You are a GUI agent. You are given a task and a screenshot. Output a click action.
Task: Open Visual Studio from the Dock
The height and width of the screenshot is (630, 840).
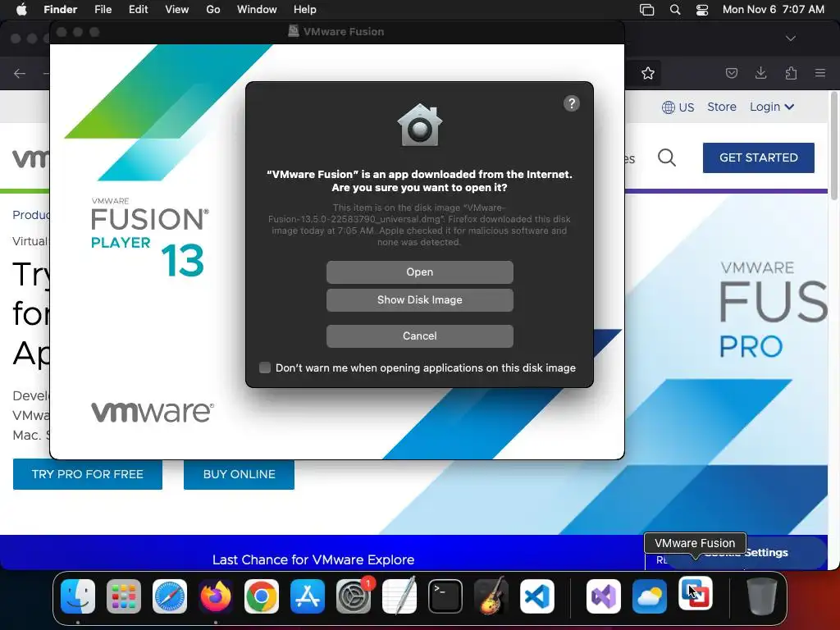604,596
